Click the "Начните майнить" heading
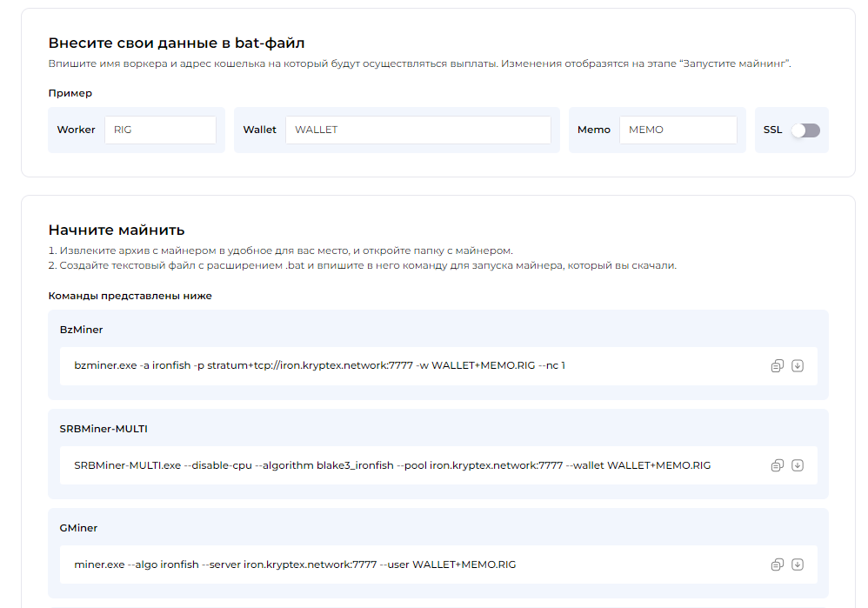The image size is (868, 608). click(x=117, y=230)
